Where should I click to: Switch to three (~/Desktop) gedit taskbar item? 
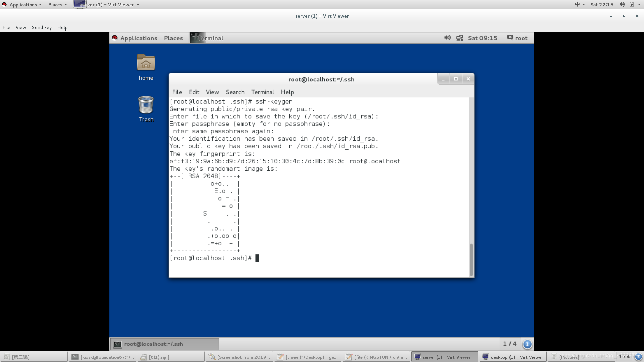click(308, 357)
